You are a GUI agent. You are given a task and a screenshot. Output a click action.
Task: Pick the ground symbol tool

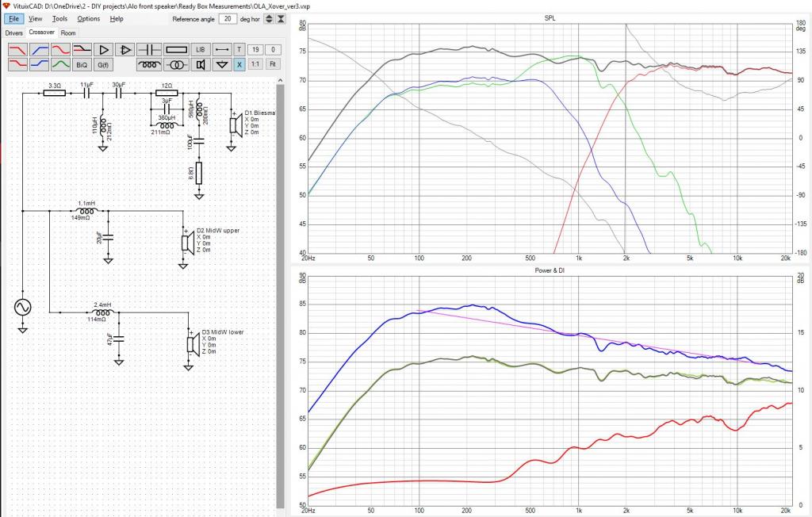pos(222,65)
